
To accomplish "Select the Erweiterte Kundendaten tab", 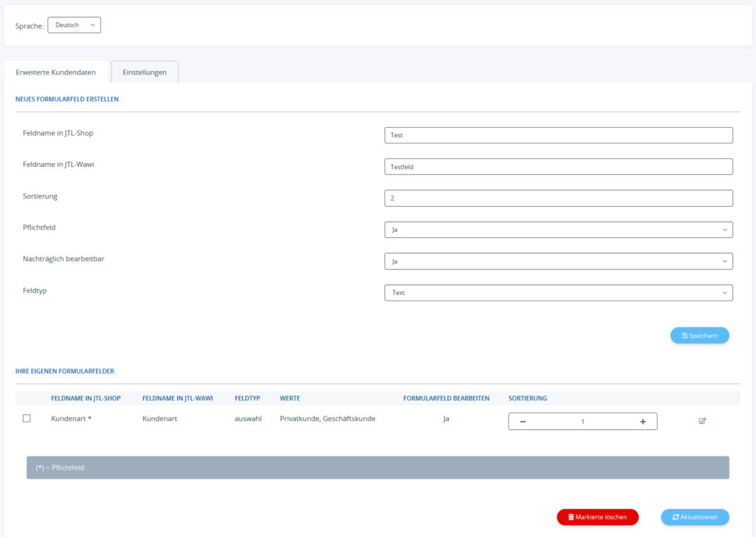I will click(x=55, y=72).
